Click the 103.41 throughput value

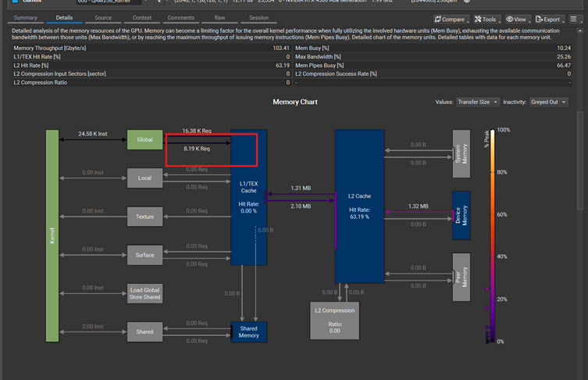[281, 48]
